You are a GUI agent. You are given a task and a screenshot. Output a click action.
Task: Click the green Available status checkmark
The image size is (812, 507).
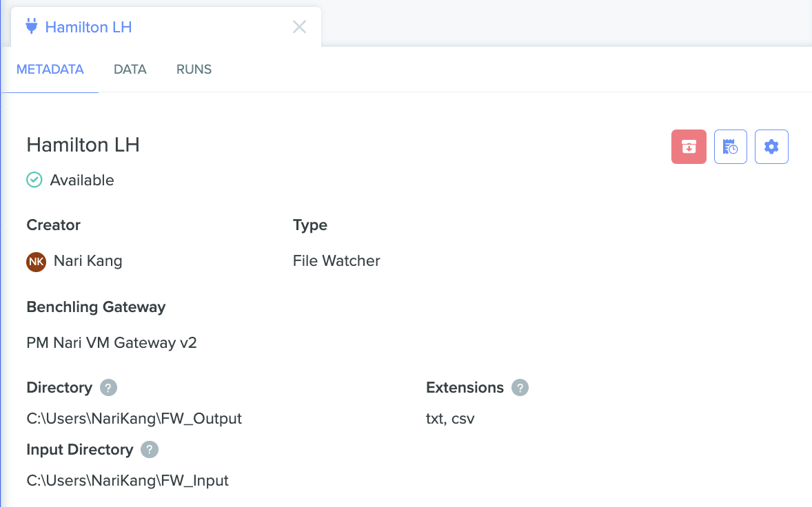click(34, 180)
